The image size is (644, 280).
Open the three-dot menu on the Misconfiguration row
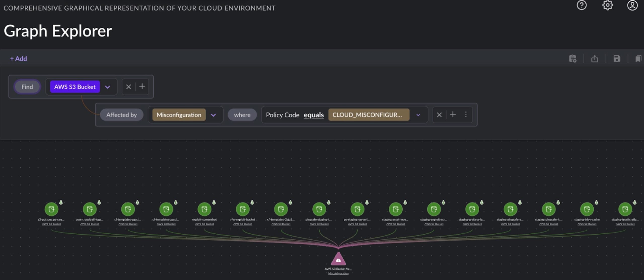click(x=466, y=115)
